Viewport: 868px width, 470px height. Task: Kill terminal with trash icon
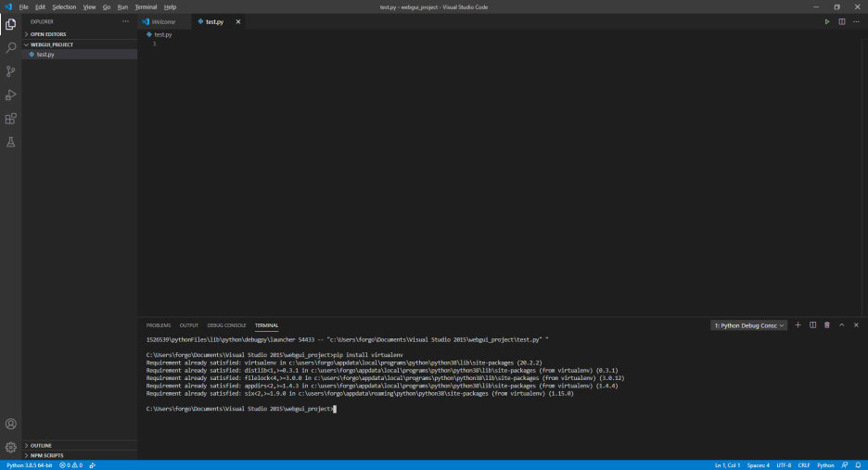tap(827, 325)
